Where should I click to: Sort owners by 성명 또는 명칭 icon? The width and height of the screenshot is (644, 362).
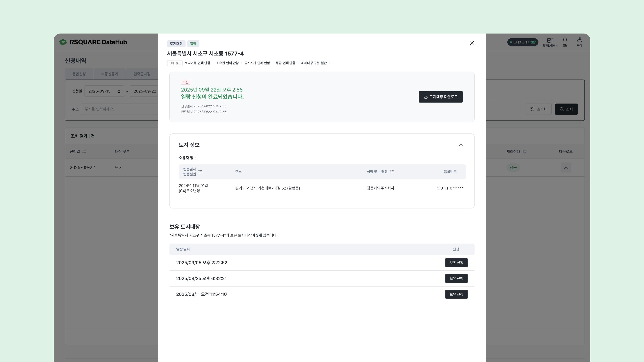pyautogui.click(x=392, y=172)
